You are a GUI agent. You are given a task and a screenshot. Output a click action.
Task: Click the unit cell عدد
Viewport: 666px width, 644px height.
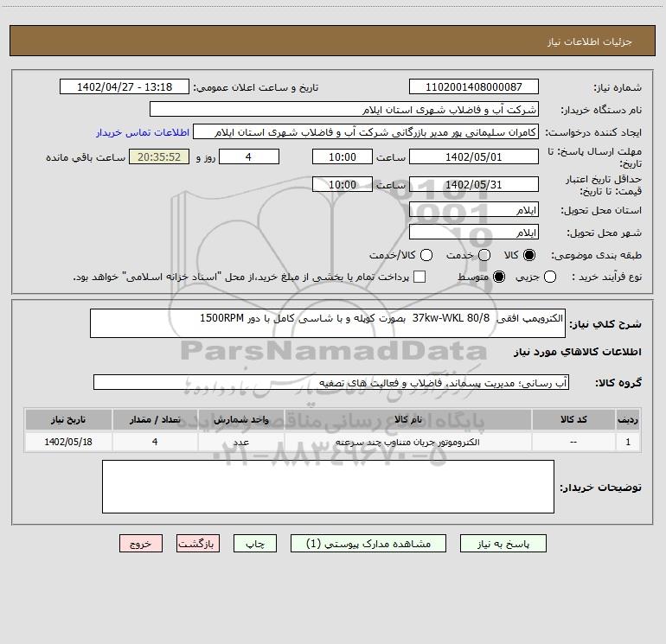coord(240,442)
